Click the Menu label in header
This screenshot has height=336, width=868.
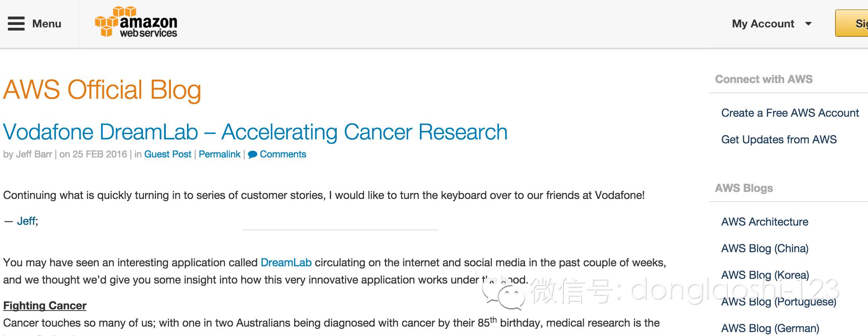[x=47, y=24]
